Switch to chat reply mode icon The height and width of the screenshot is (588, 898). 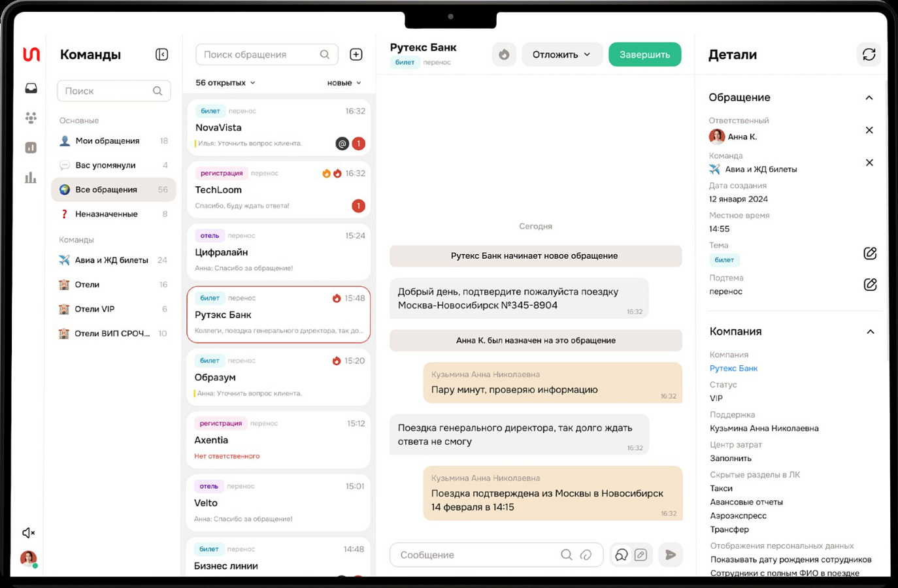click(x=622, y=555)
